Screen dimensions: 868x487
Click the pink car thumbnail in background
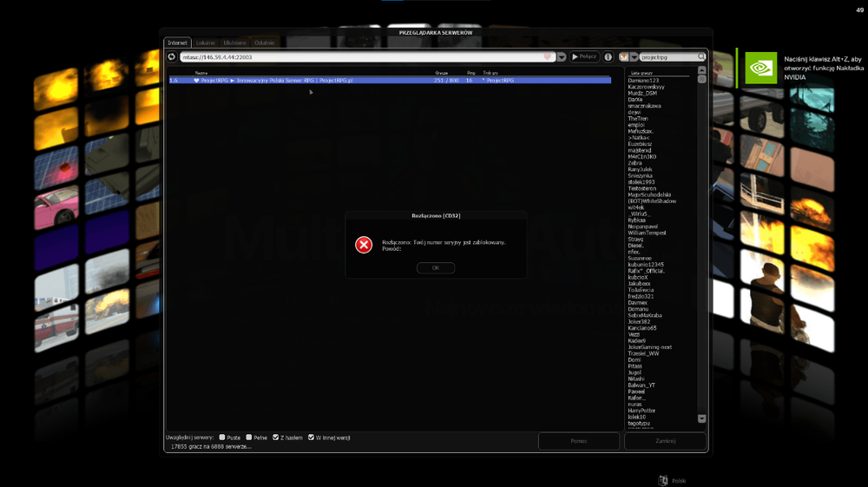[56, 208]
